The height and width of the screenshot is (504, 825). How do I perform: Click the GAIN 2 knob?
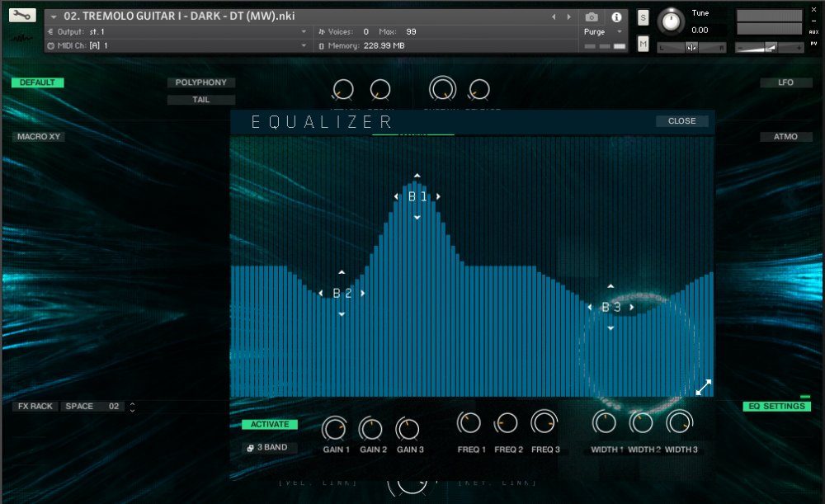371,430
